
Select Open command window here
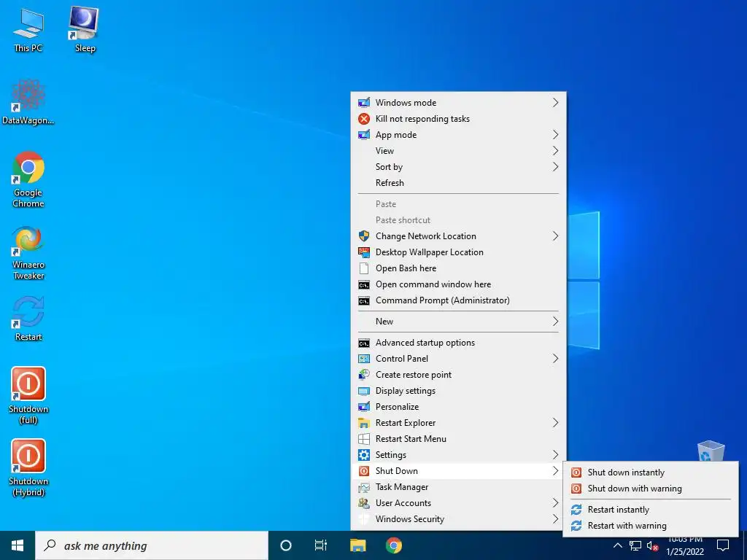click(458, 284)
